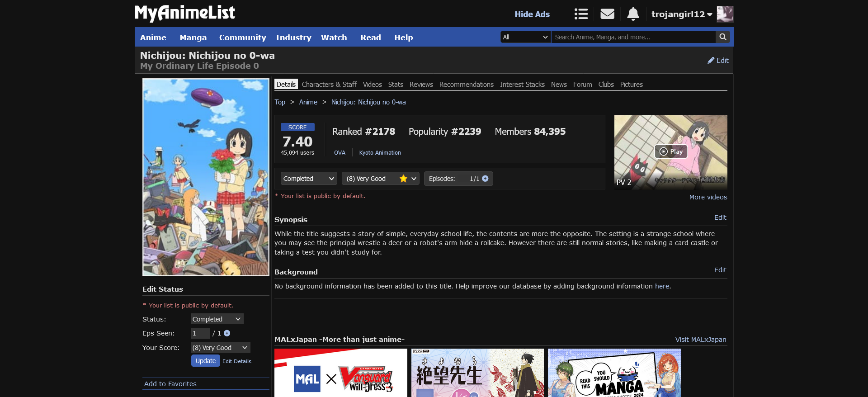Open the Watch navigation menu
Screen dimensions: 868x397
[x=334, y=38]
